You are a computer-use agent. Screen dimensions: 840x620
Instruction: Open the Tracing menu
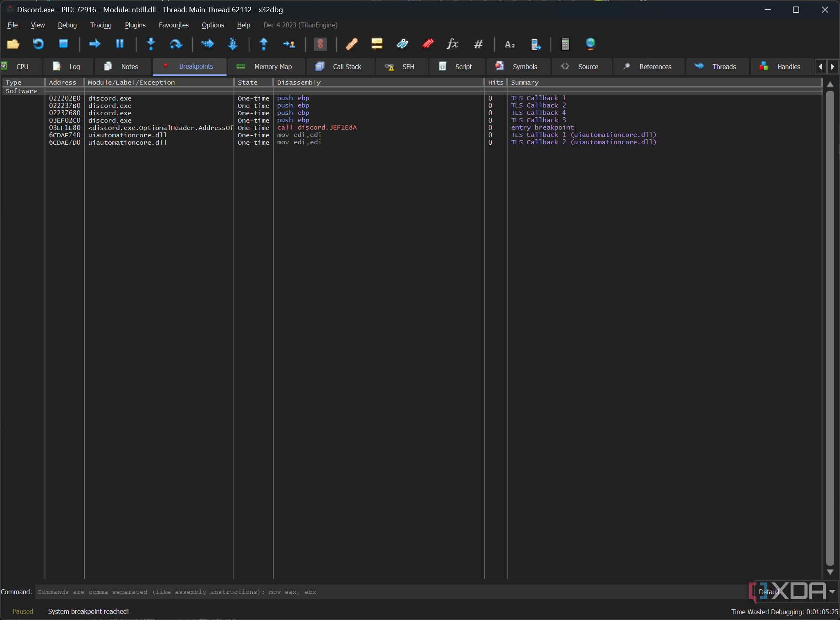pos(101,25)
